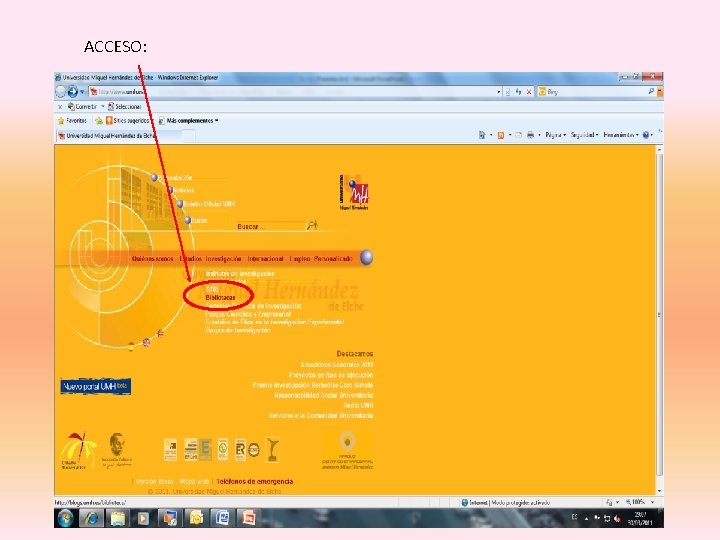
Task: Click the Seleccionar toolbar button
Action: [x=124, y=107]
